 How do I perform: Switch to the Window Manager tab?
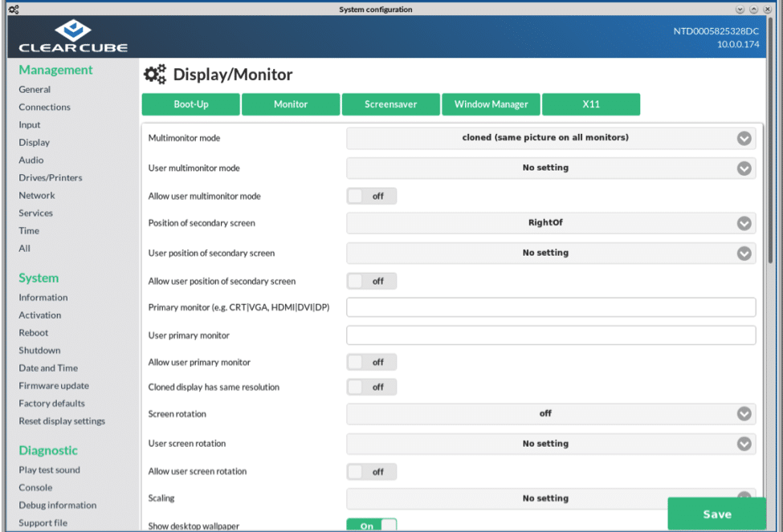click(x=491, y=104)
